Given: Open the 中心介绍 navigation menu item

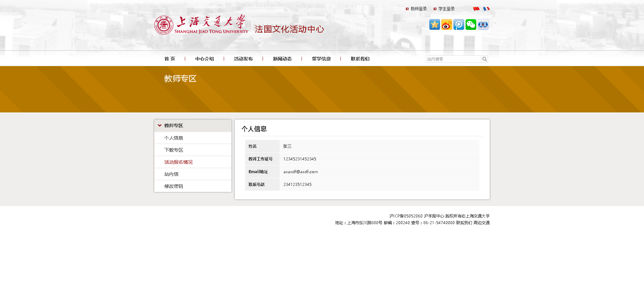Looking at the screenshot, I should [204, 59].
